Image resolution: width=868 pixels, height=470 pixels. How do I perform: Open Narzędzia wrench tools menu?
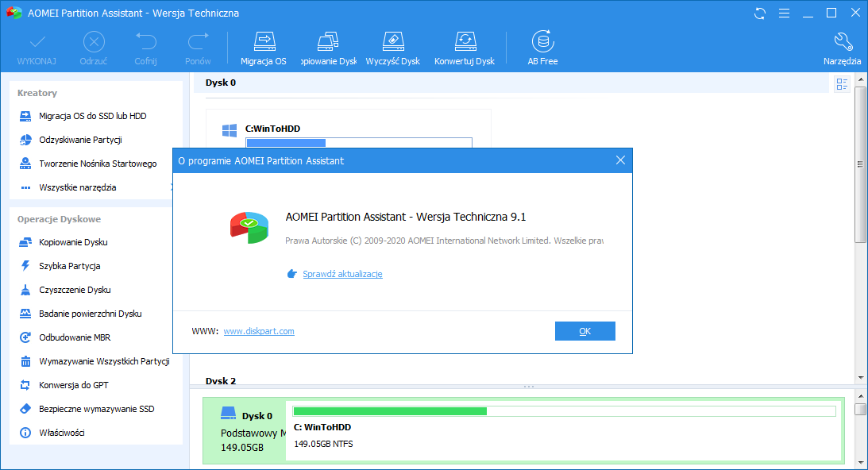[x=842, y=48]
